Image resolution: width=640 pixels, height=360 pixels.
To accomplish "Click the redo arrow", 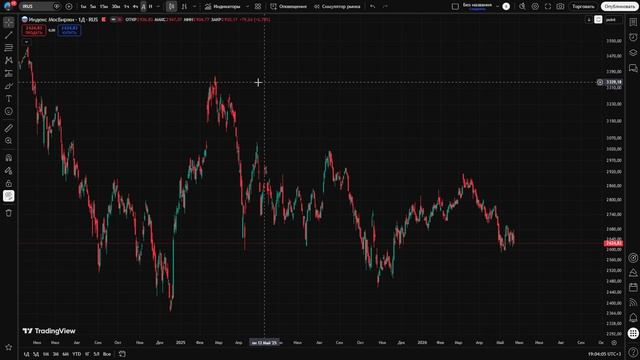I will pos(385,7).
